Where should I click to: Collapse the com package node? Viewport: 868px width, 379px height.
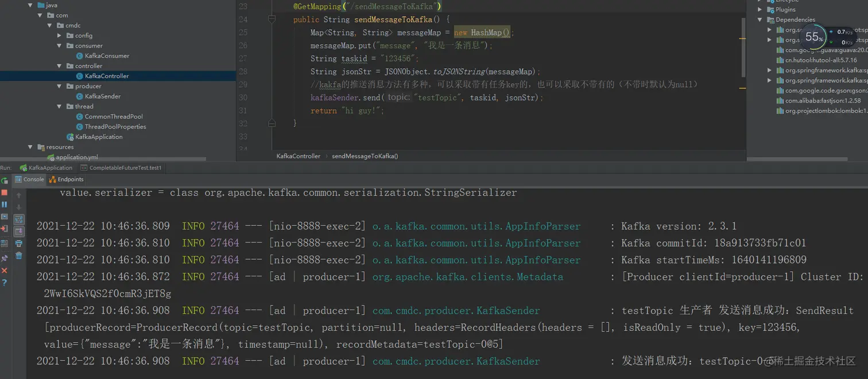coord(40,15)
